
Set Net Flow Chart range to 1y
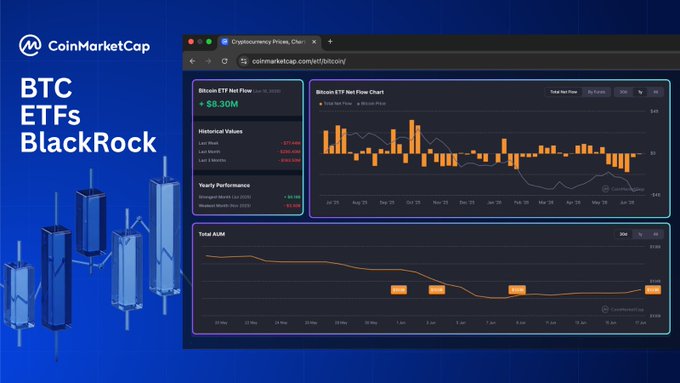pos(640,92)
